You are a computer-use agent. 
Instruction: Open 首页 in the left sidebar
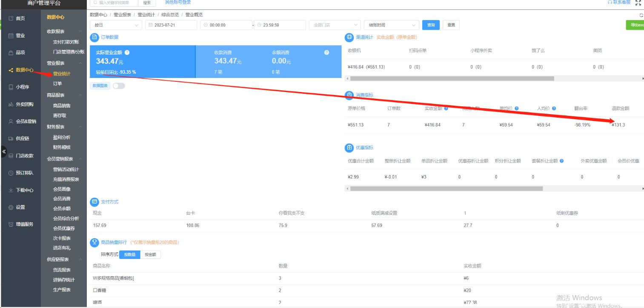click(20, 18)
